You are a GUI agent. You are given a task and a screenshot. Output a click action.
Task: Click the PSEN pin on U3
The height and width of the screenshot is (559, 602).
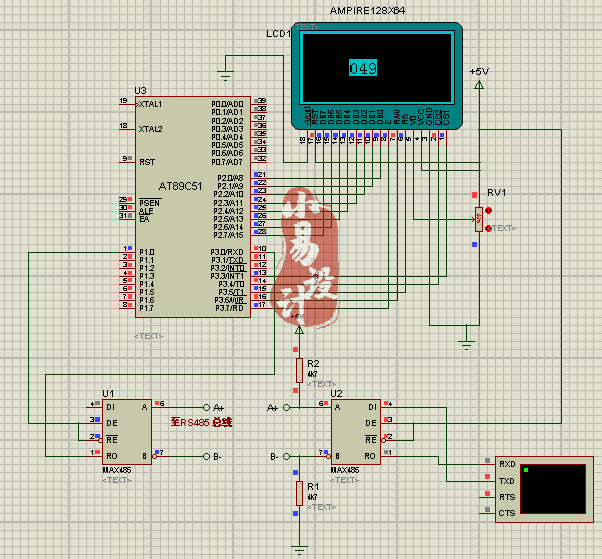click(149, 203)
